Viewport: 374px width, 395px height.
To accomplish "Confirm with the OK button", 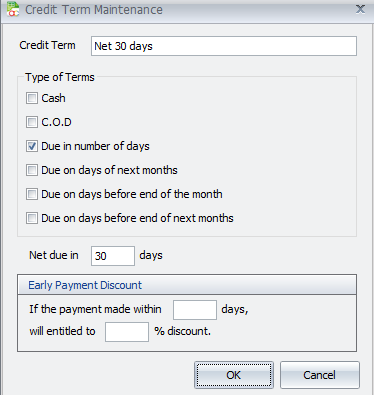I will (x=234, y=375).
